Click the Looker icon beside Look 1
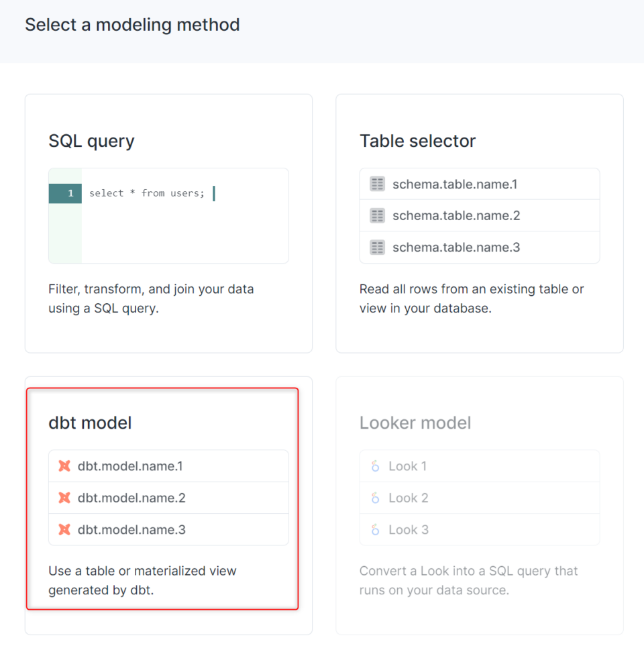 coord(376,466)
